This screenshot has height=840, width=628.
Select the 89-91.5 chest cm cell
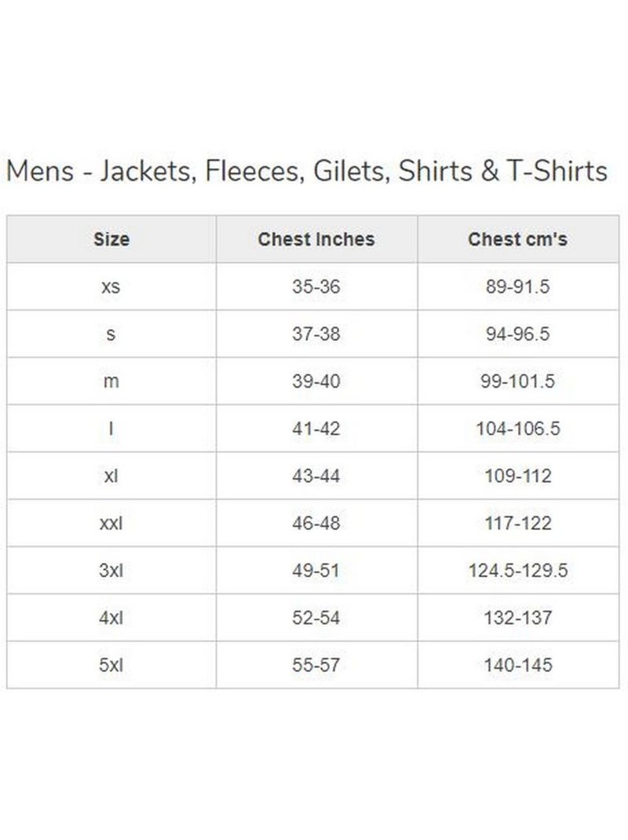point(517,287)
